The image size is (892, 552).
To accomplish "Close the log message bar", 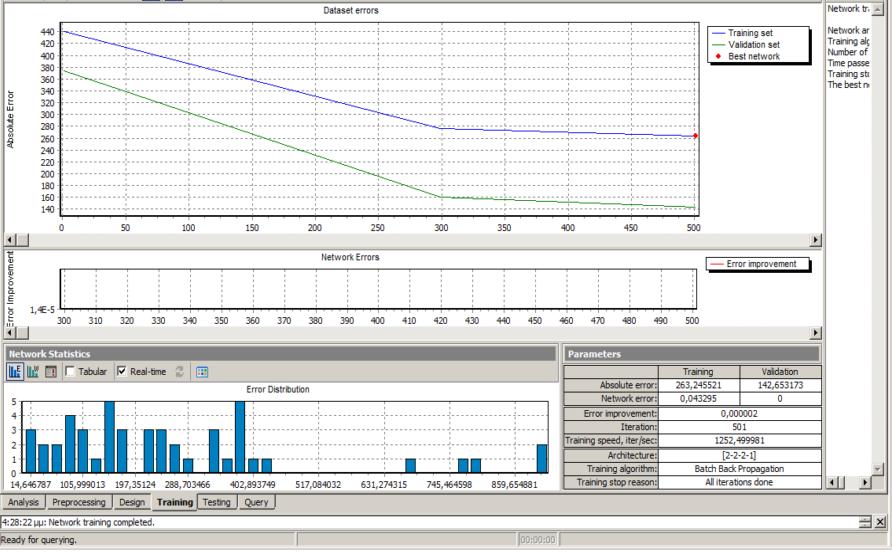I will click(x=880, y=522).
